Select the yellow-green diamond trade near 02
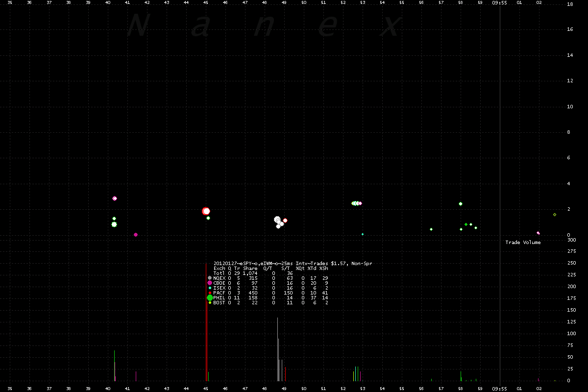The height and width of the screenshot is (392, 588). click(x=555, y=215)
